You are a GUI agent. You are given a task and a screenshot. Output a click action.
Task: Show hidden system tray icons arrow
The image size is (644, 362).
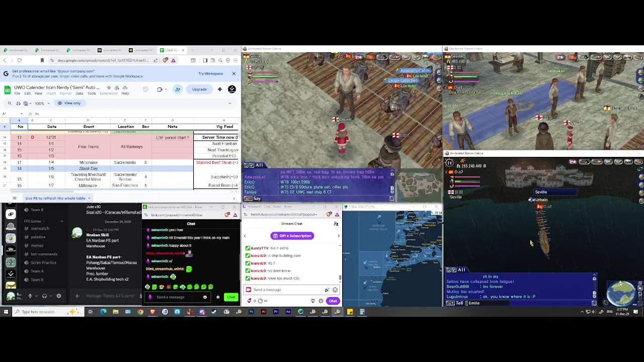(582, 312)
